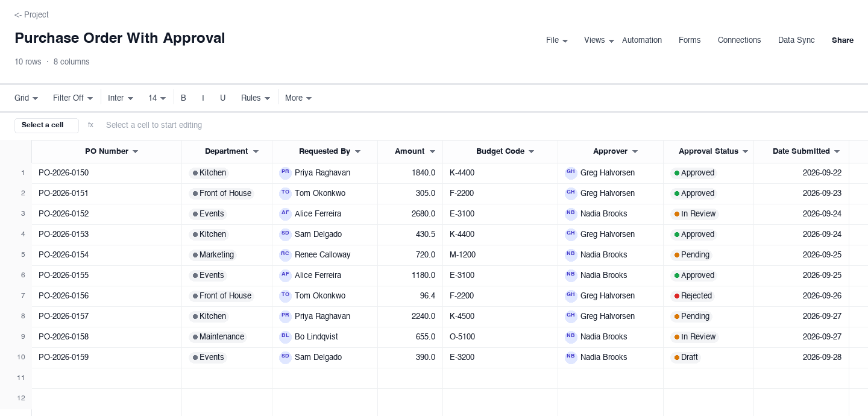Image resolution: width=868 pixels, height=416 pixels.
Task: Click AF avatar in row 3
Action: click(x=285, y=213)
